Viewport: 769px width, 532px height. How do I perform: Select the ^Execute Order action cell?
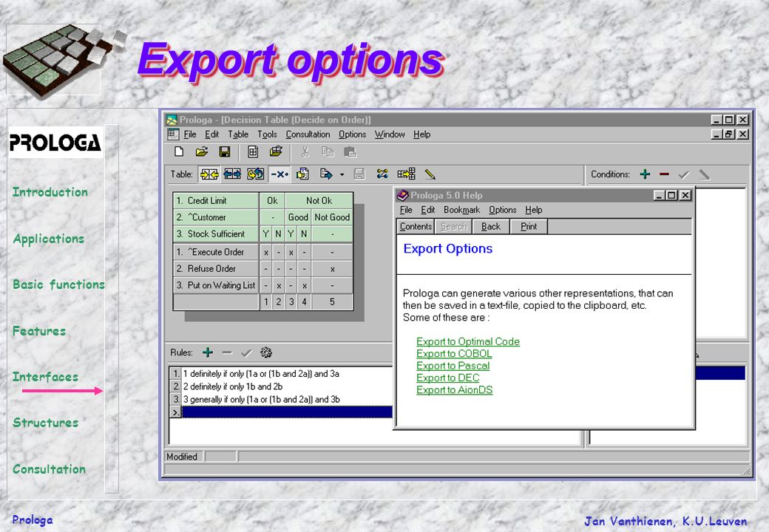[216, 252]
